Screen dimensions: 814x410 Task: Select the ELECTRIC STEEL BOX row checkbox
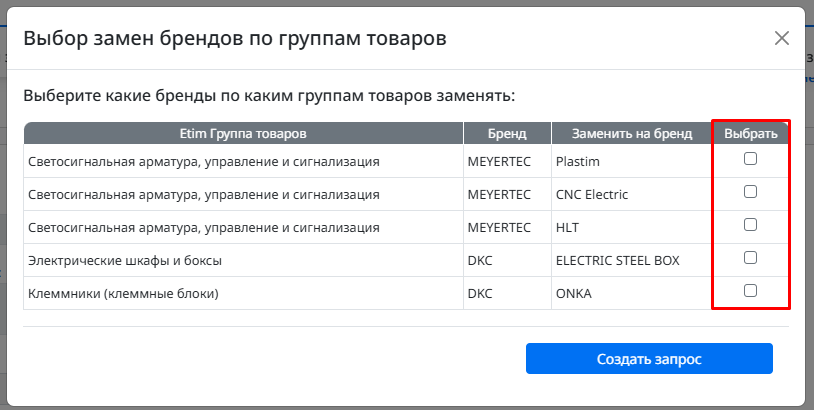tap(750, 258)
